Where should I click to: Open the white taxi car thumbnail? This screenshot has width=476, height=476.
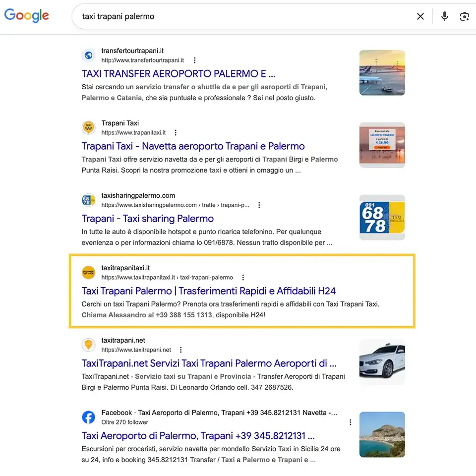(382, 362)
